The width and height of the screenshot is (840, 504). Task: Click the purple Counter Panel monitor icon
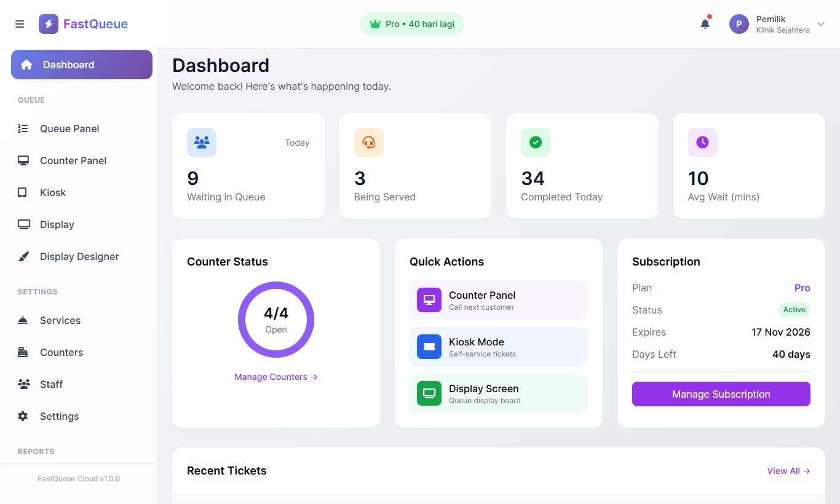(x=429, y=300)
